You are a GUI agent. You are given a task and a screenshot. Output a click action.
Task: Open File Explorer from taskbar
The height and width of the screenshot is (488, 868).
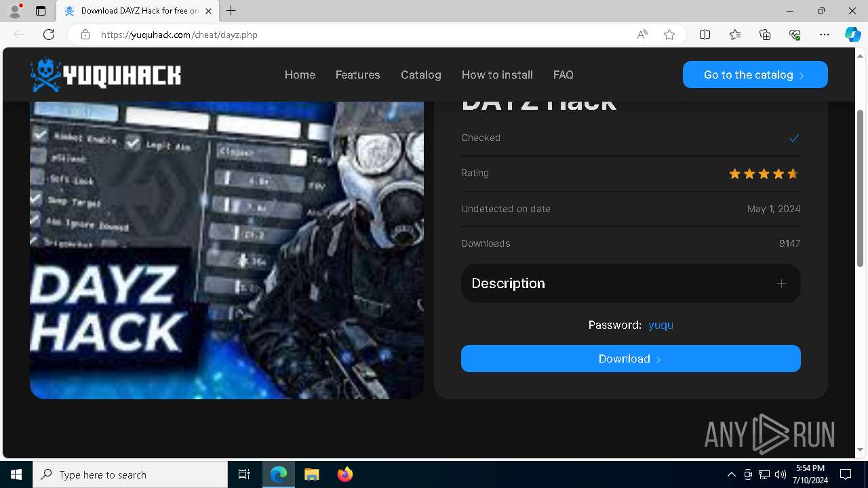311,474
